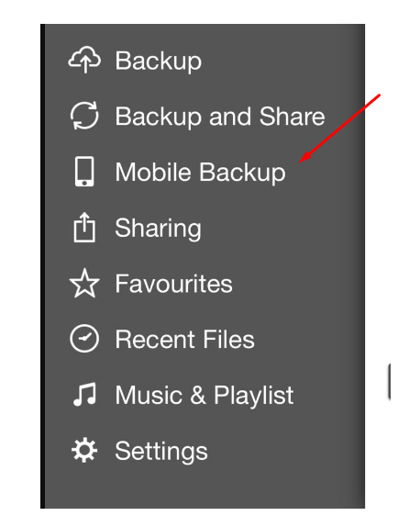Image resolution: width=420 pixels, height=527 pixels.
Task: View Recent Files
Action: tap(184, 340)
